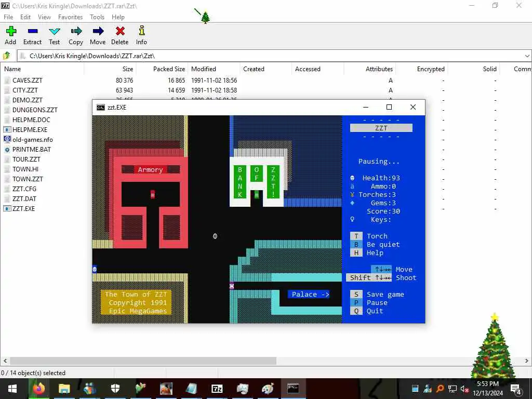Select the old-games.nfo file
Screen dimensions: 532x399
click(x=33, y=139)
